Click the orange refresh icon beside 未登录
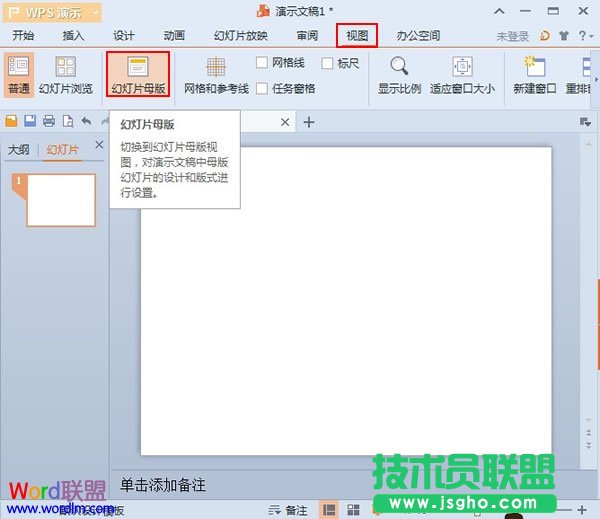The height and width of the screenshot is (519, 600). click(x=545, y=36)
